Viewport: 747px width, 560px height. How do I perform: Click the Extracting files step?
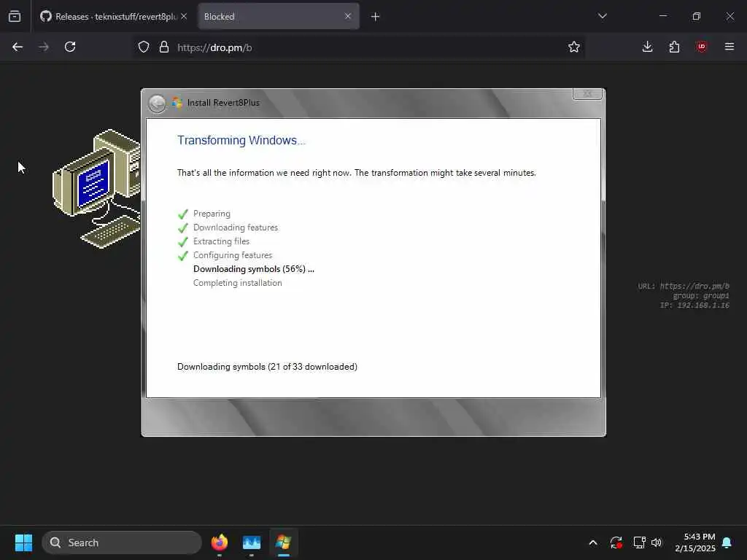pyautogui.click(x=221, y=241)
